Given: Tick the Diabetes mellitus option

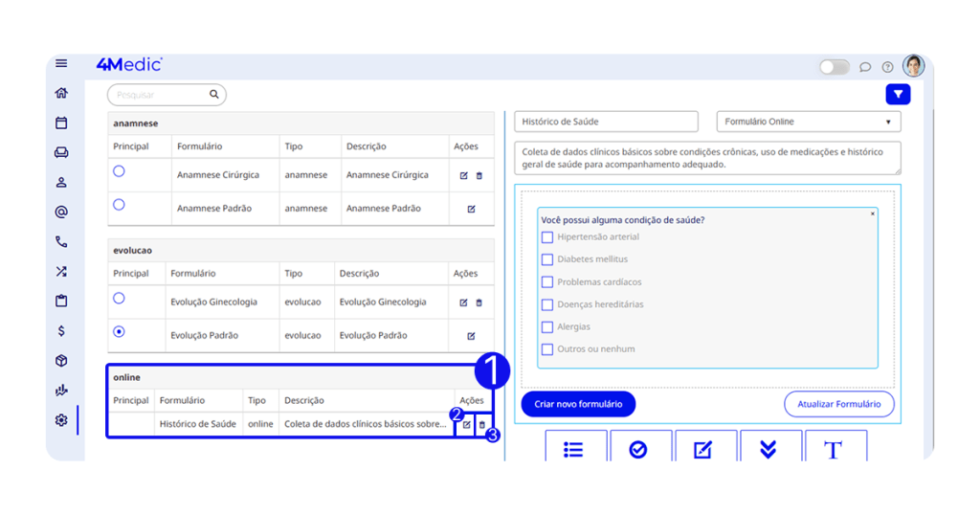Looking at the screenshot, I should pyautogui.click(x=547, y=259).
